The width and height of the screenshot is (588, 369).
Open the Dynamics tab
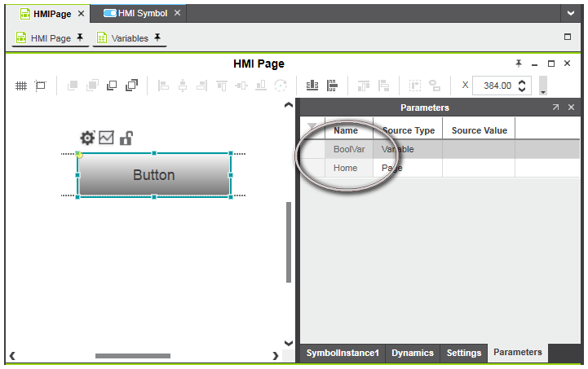point(412,353)
